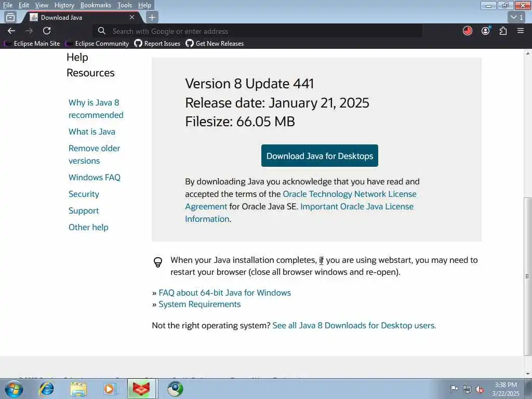532x399 pixels.
Task: Open the History menu
Action: click(x=64, y=5)
